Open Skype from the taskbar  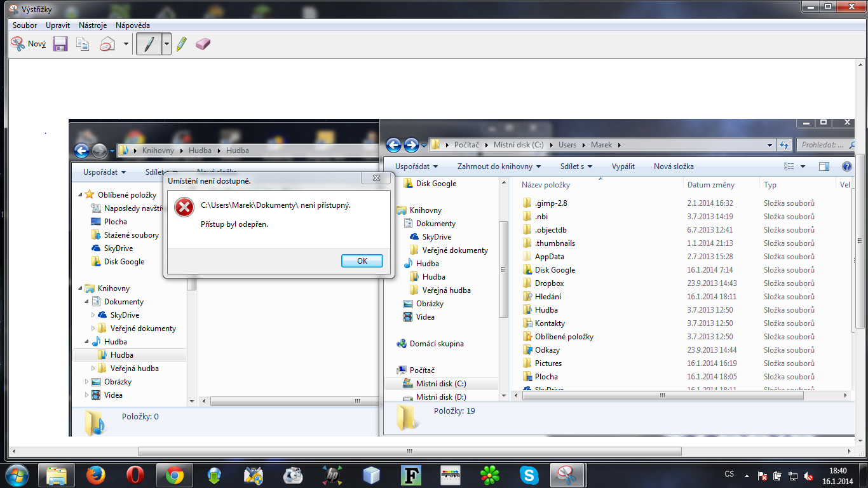(x=529, y=475)
